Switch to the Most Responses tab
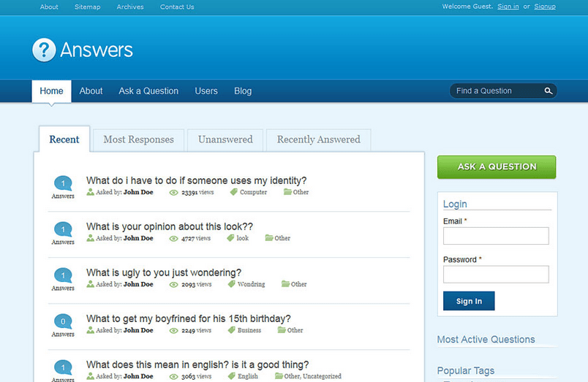 (138, 140)
